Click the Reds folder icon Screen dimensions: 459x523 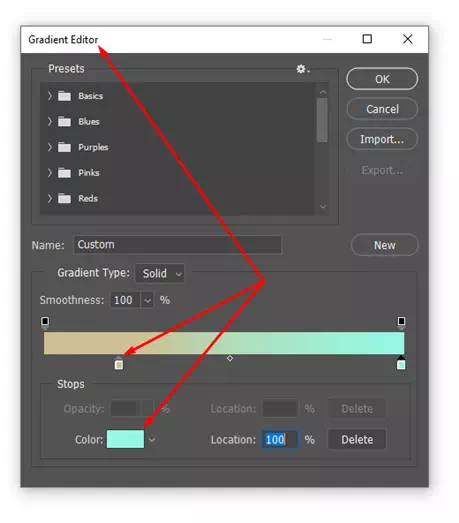[x=64, y=198]
